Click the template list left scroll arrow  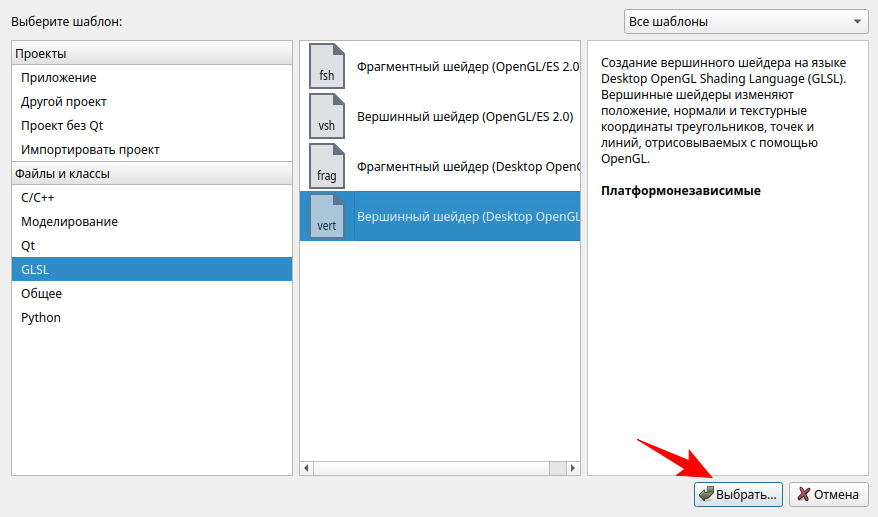point(307,467)
